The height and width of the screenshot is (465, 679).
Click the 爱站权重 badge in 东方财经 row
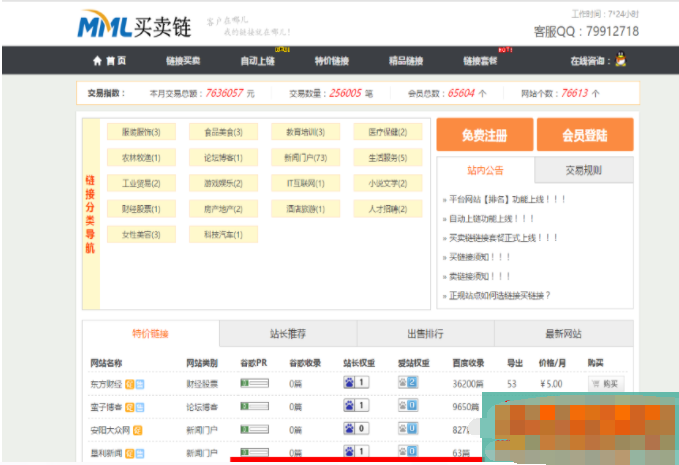407,382
